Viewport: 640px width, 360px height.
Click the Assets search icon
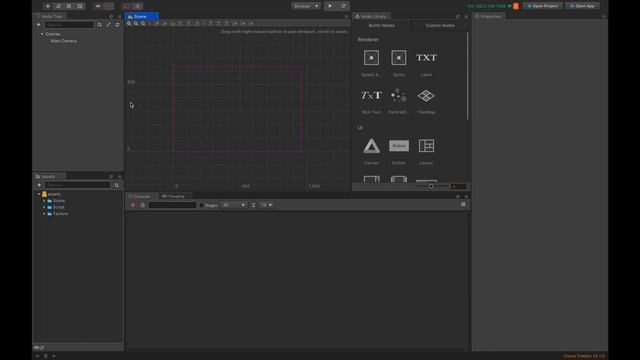pos(116,185)
